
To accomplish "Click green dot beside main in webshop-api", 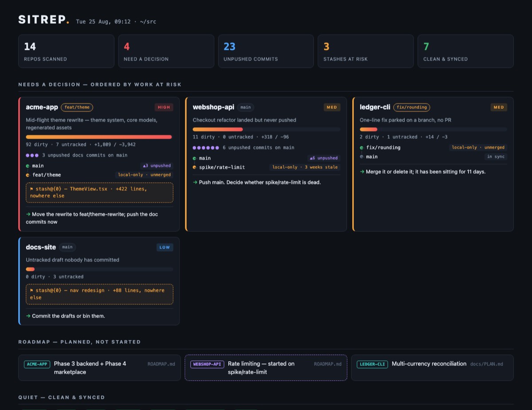I will point(194,158).
